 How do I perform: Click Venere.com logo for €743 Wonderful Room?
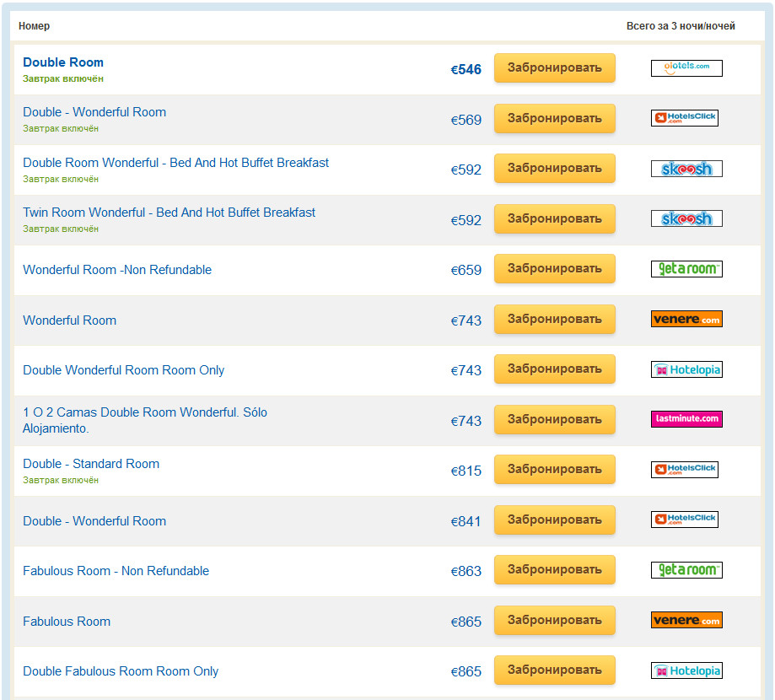point(686,319)
